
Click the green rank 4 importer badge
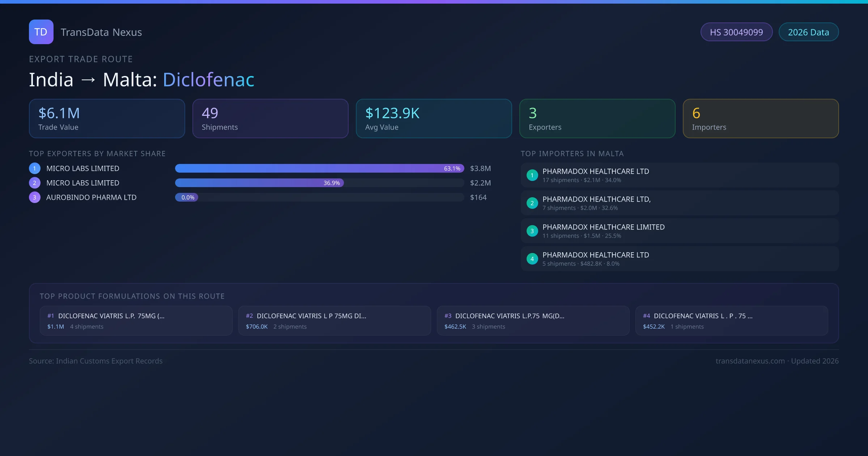click(x=532, y=259)
